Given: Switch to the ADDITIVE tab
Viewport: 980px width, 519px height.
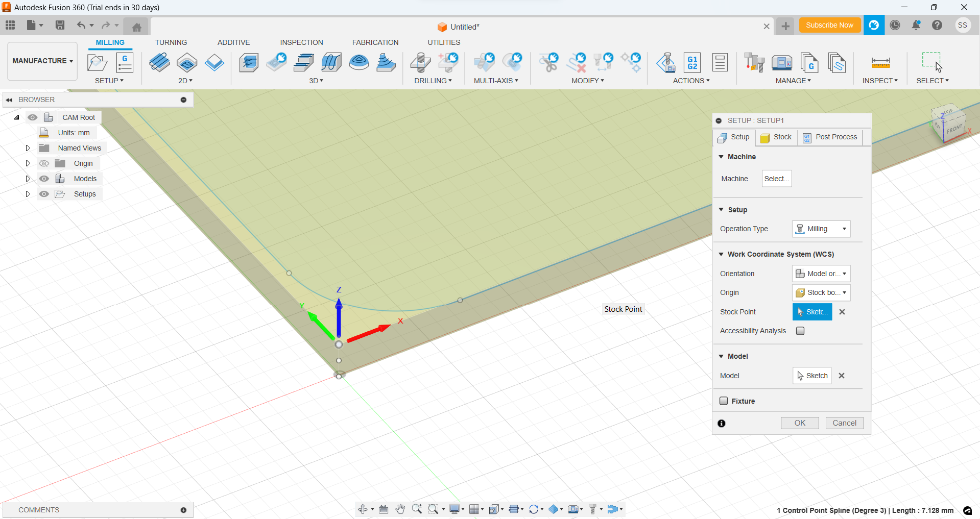Looking at the screenshot, I should 233,42.
